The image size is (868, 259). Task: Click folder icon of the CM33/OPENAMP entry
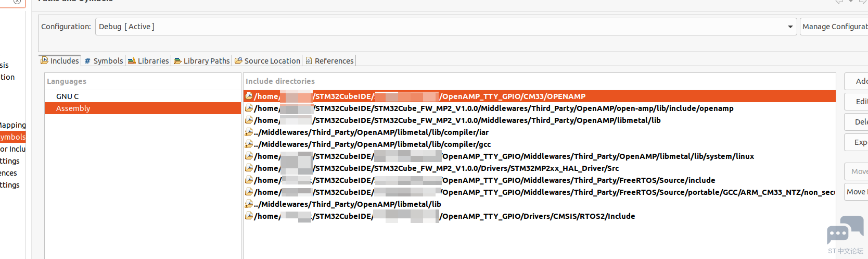click(x=249, y=96)
